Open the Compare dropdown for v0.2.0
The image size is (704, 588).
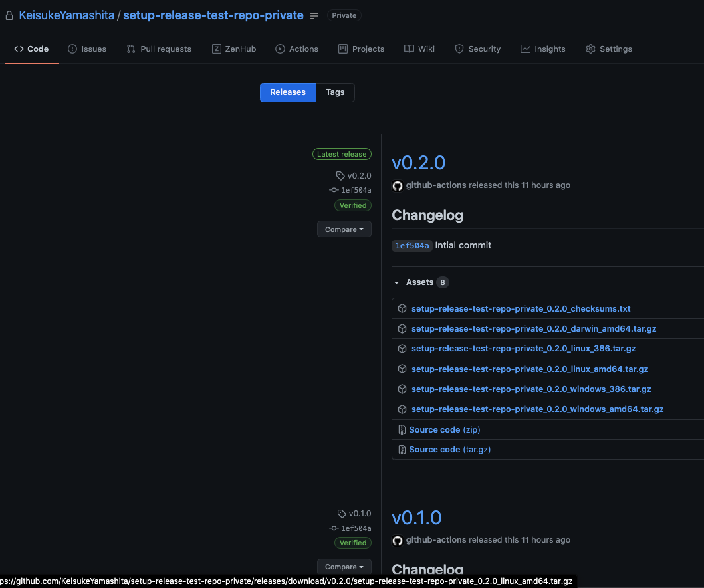pyautogui.click(x=344, y=229)
